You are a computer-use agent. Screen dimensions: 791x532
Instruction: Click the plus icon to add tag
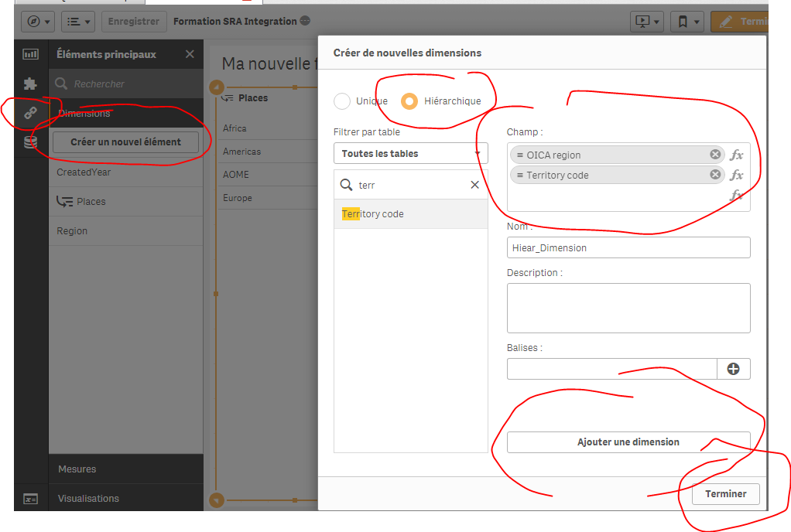pos(733,369)
